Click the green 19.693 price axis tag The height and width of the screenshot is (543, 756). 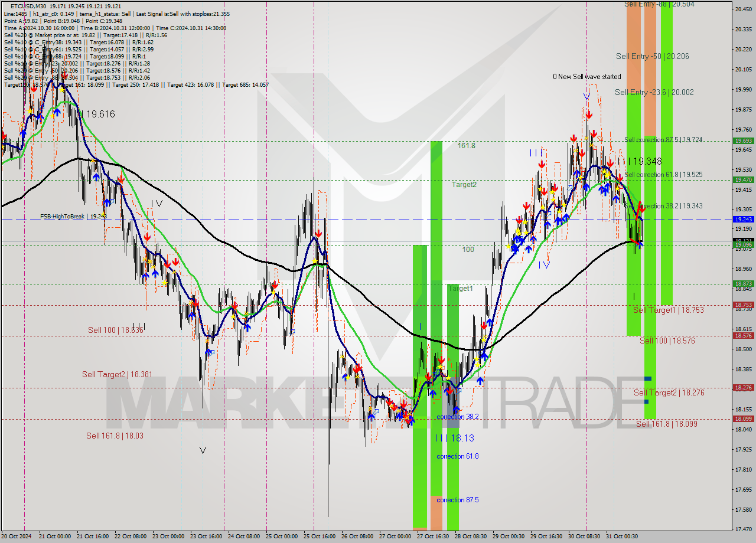pyautogui.click(x=743, y=140)
